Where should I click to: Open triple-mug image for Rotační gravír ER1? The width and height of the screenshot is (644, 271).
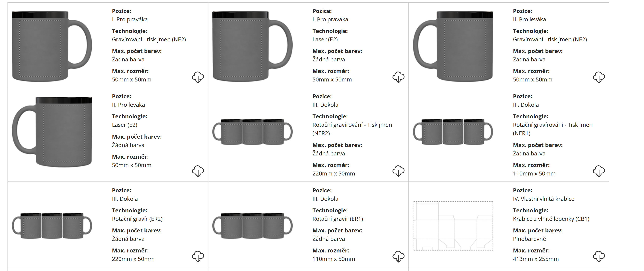pos(252,225)
